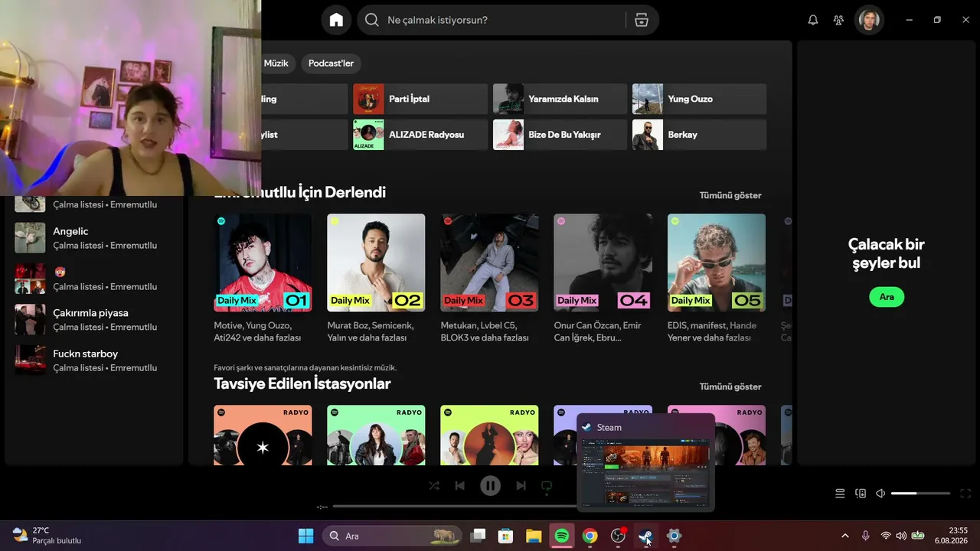Toggle the repeat mode icon
The image size is (980, 551).
pyautogui.click(x=547, y=485)
